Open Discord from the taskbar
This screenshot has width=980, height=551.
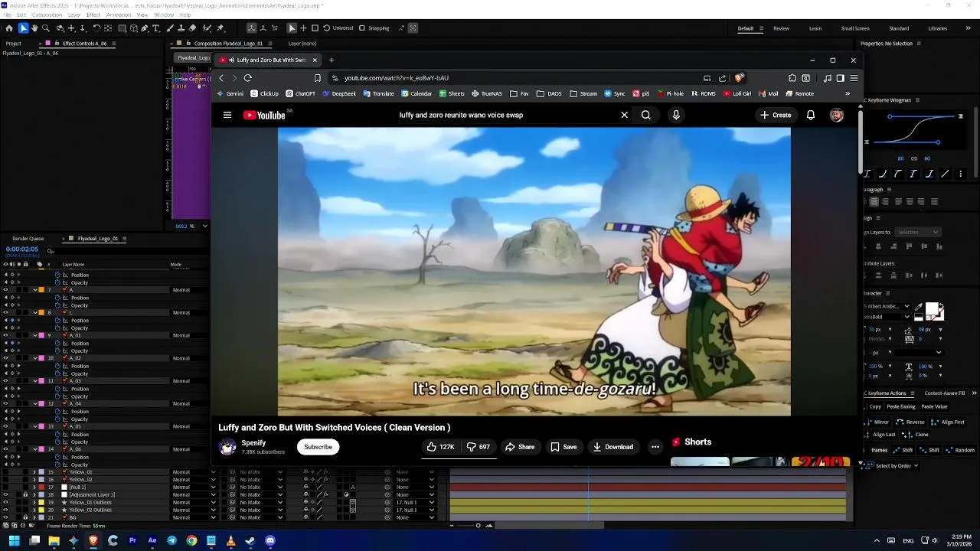(x=269, y=540)
